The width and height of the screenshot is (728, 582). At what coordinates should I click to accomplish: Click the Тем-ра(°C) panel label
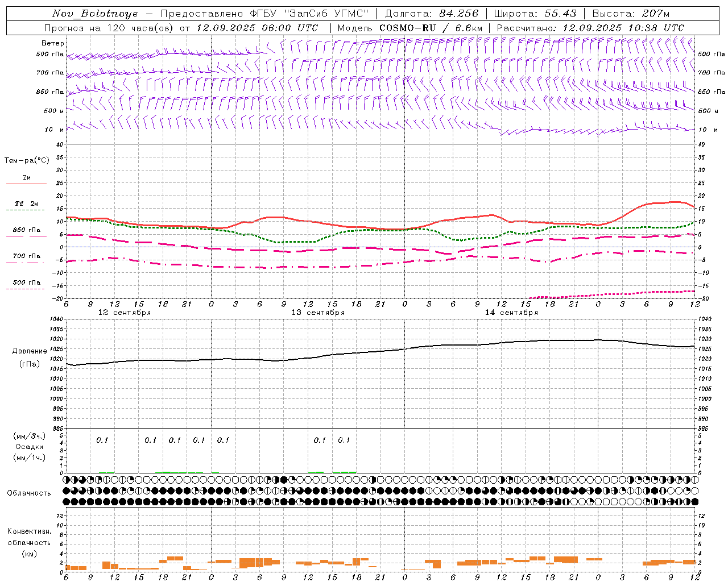click(27, 161)
